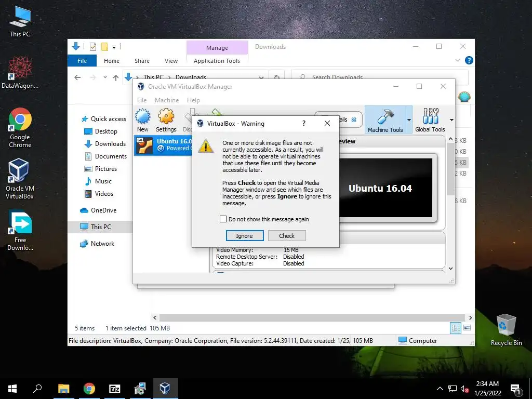532x399 pixels.
Task: Select Network in the navigation pane
Action: click(97, 243)
